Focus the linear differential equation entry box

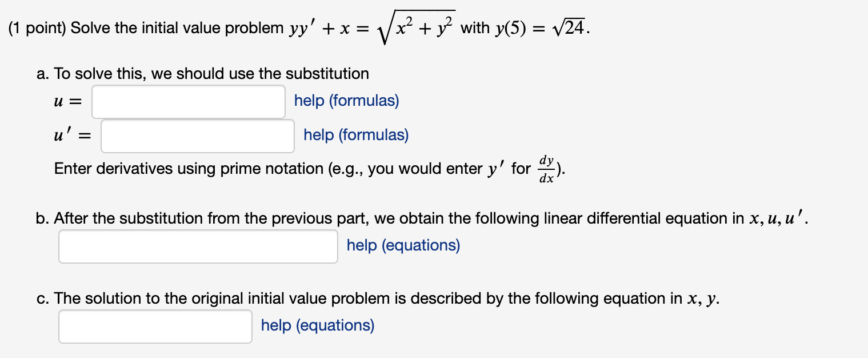[198, 246]
